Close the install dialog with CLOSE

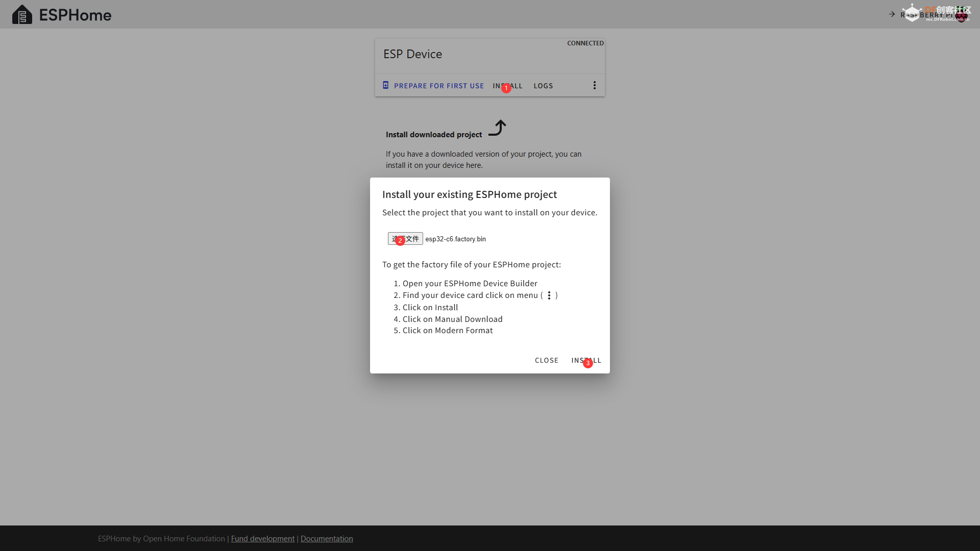tap(547, 360)
